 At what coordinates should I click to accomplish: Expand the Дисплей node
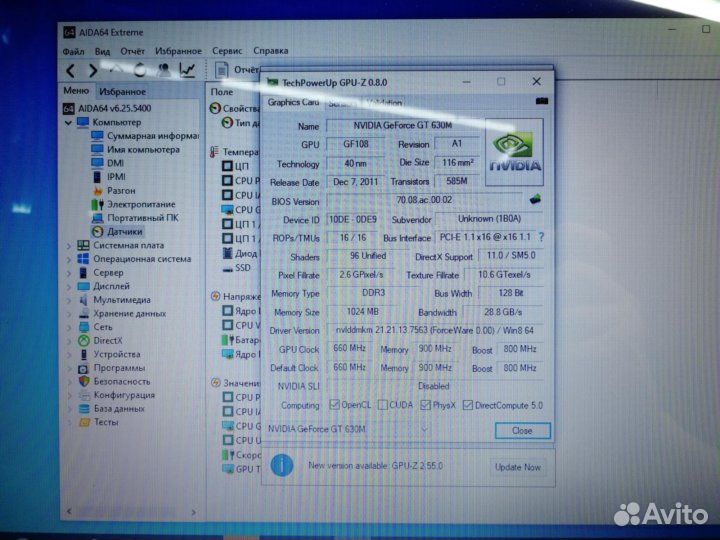click(69, 287)
